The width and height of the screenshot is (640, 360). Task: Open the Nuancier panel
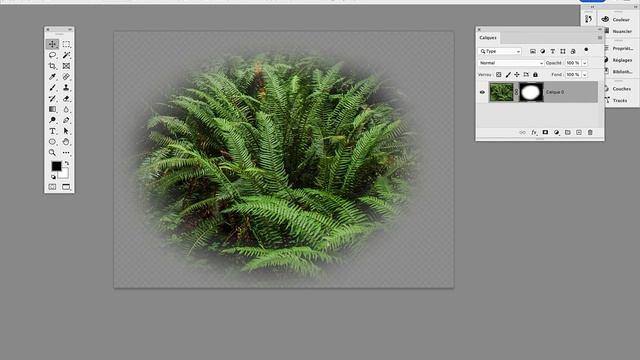(x=618, y=31)
